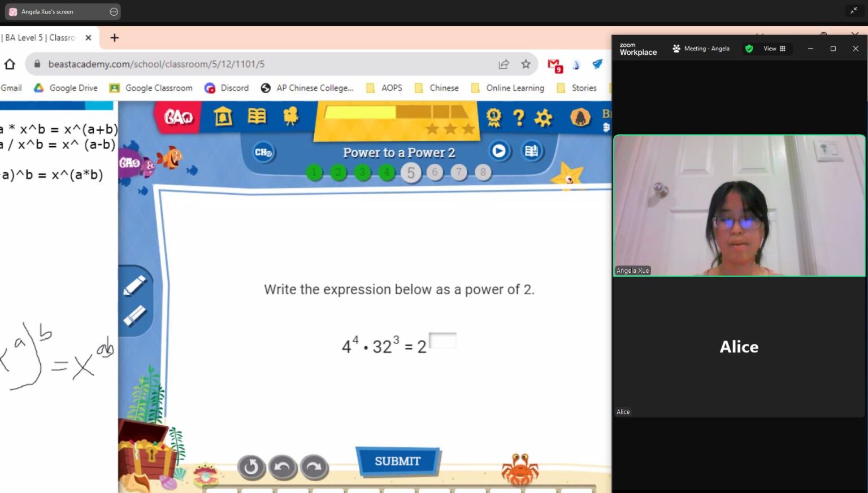This screenshot has height=493, width=868.
Task: Click the undo arrow button
Action: point(283,467)
